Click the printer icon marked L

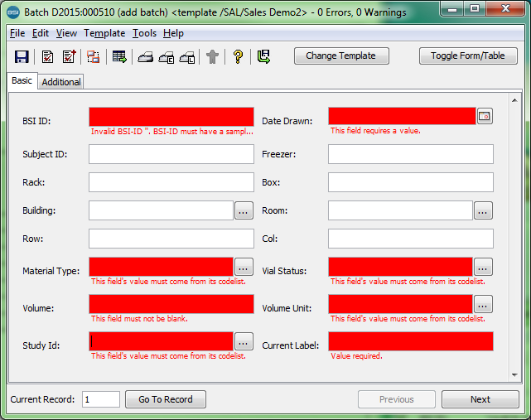187,57
